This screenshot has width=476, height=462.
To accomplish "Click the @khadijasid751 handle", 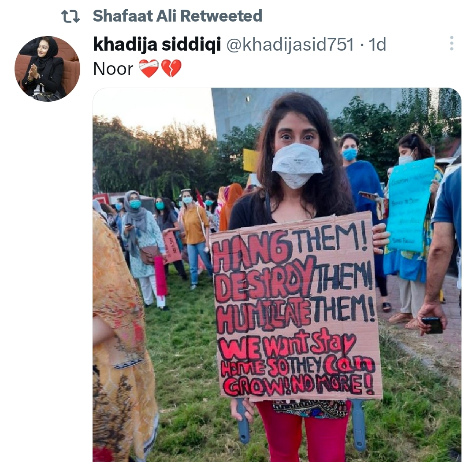I will (290, 44).
